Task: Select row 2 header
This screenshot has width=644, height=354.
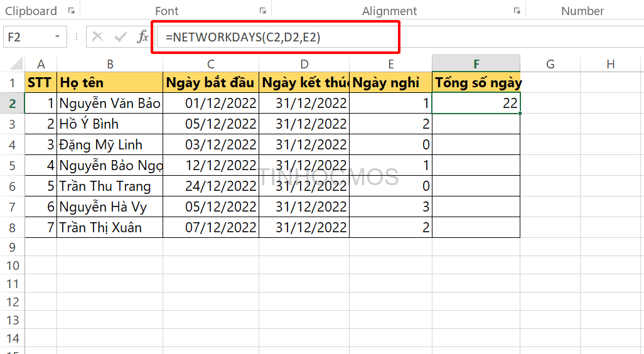Action: coord(13,103)
